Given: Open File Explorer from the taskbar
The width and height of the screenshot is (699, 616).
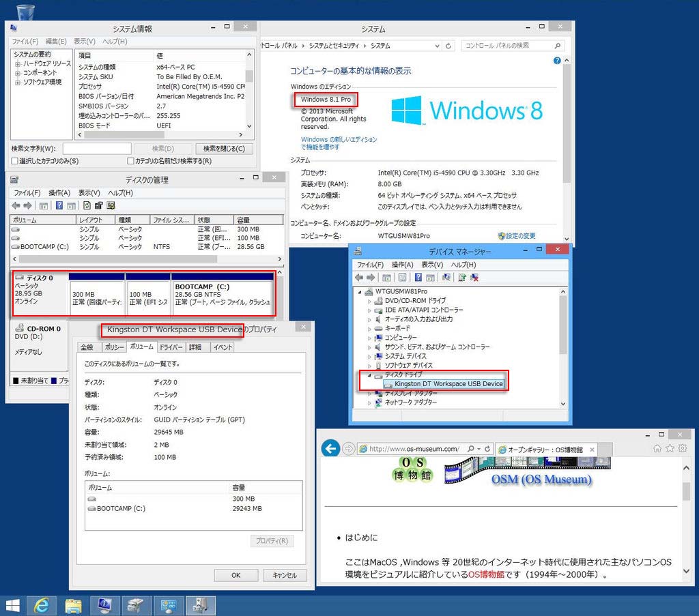Looking at the screenshot, I should (74, 606).
